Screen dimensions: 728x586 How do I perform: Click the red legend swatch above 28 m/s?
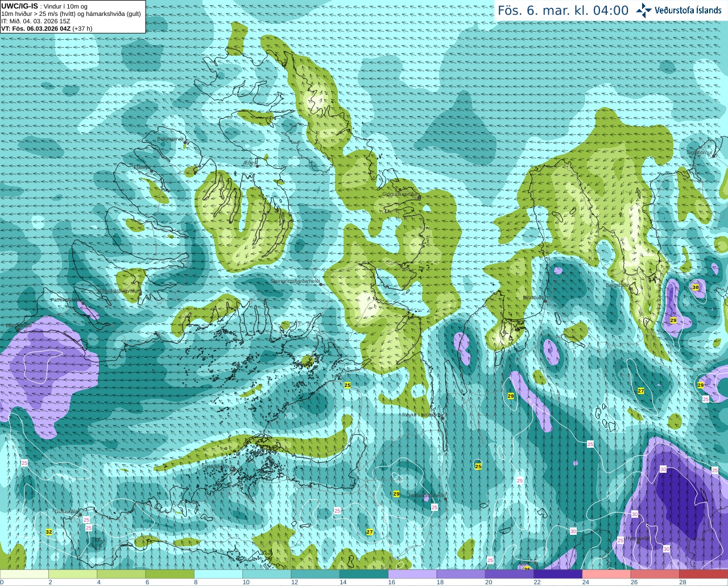[x=704, y=574]
